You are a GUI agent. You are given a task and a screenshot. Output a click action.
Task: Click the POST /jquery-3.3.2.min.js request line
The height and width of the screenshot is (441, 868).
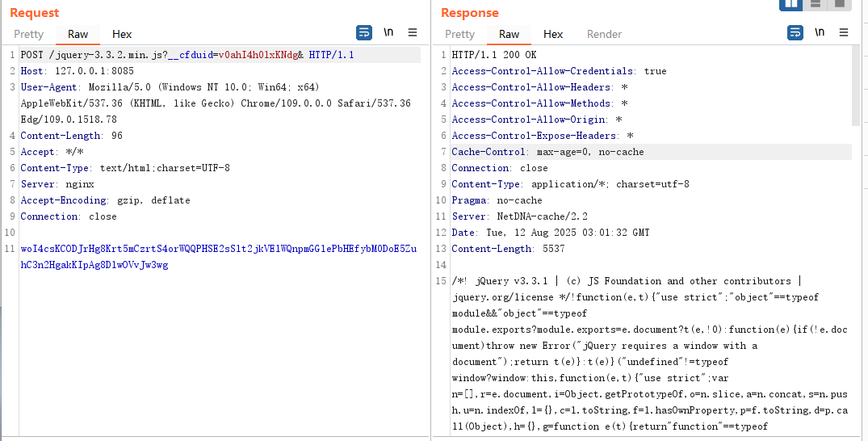tap(187, 55)
